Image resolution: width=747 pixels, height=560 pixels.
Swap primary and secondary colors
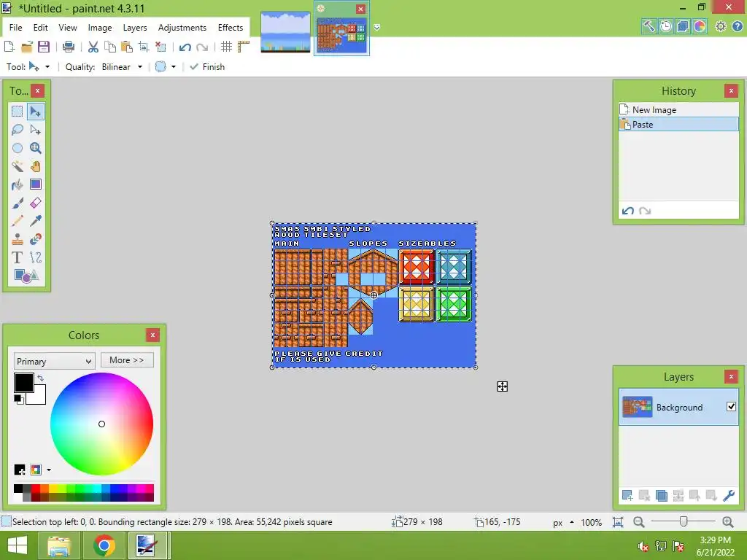41,378
